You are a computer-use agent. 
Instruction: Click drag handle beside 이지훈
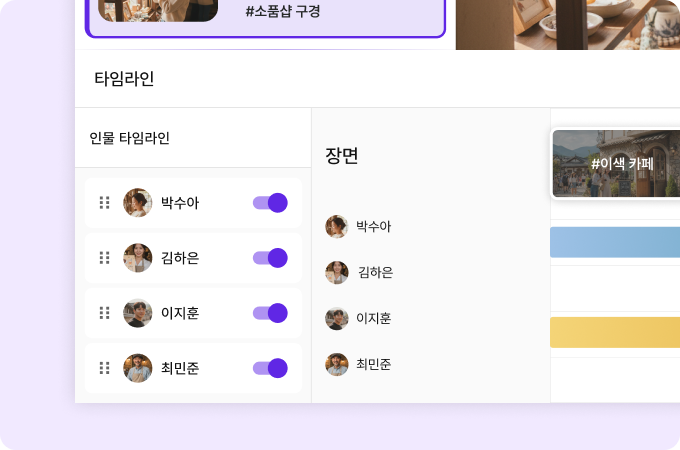tap(104, 313)
